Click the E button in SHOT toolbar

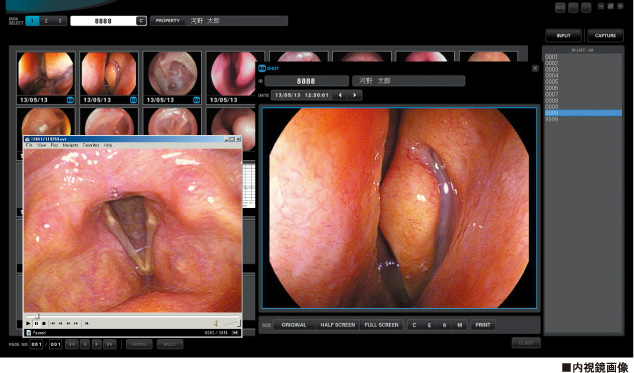click(x=429, y=325)
